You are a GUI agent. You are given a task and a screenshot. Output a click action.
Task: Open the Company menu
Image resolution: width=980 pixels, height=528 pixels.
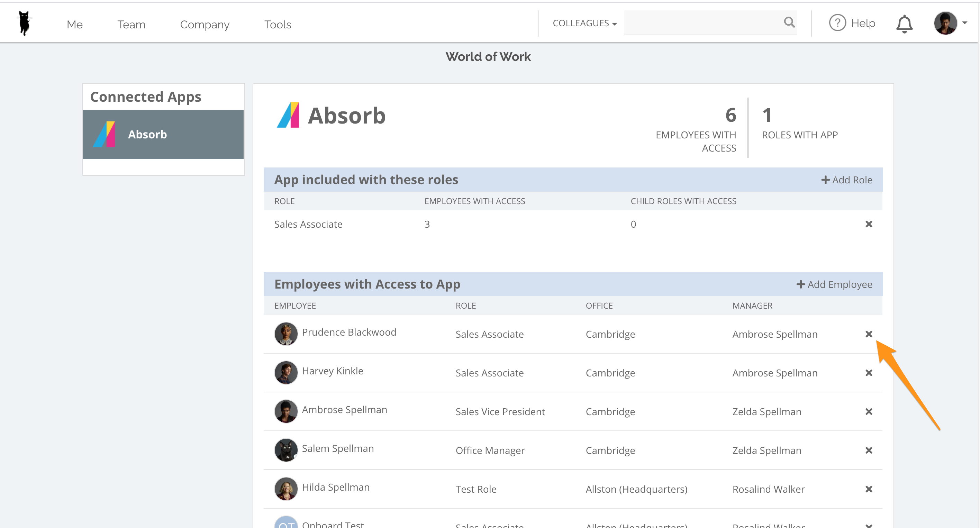[205, 25]
